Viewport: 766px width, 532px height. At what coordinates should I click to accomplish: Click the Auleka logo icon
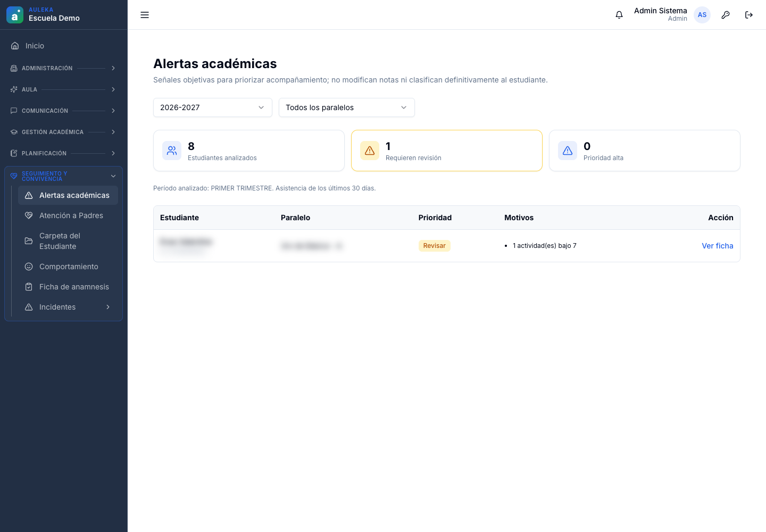coord(15,15)
